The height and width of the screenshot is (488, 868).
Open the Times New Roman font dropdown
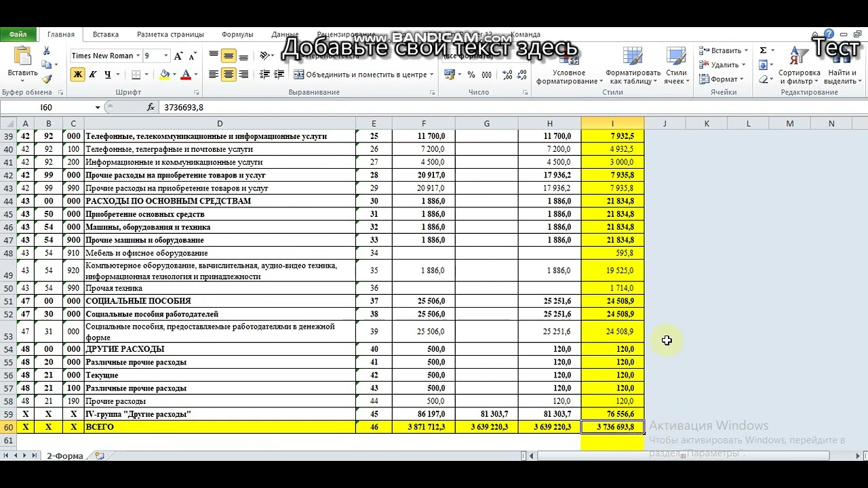point(138,56)
